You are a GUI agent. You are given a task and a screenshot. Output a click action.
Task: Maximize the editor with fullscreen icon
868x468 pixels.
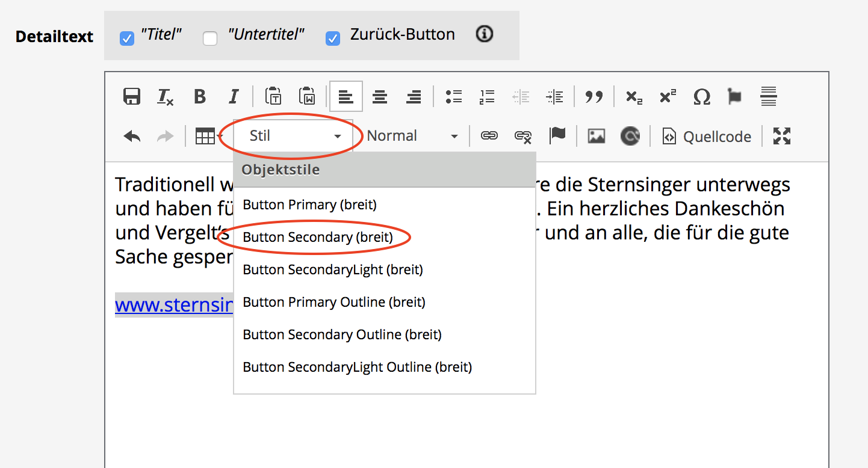tap(781, 137)
